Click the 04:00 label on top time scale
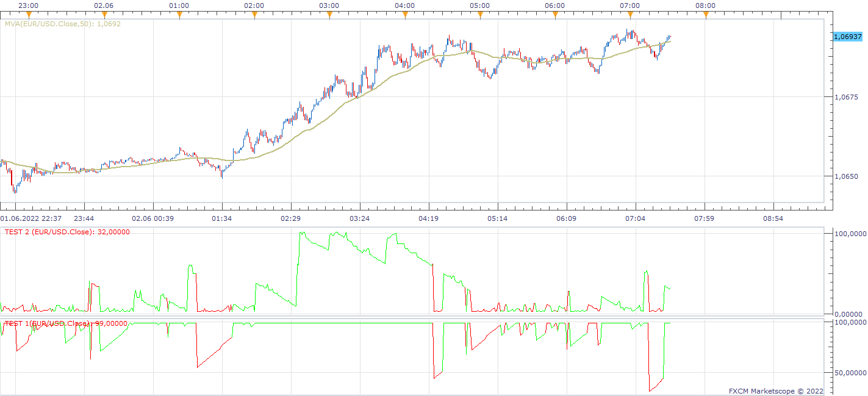This screenshot has width=868, height=396. [x=405, y=5]
